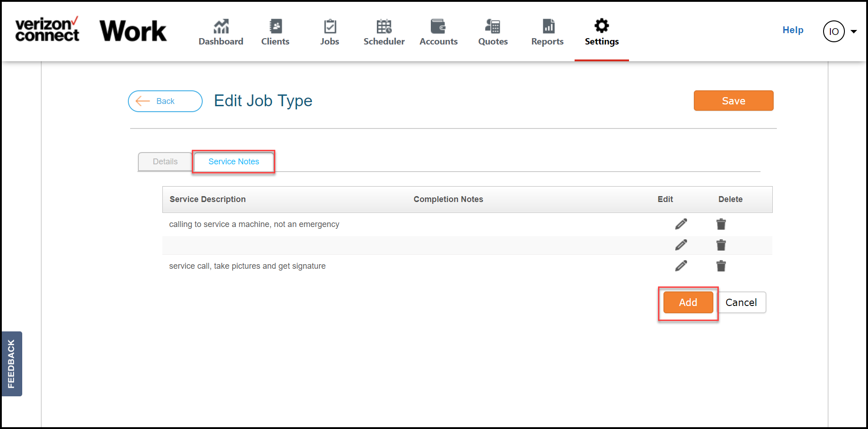Click the Edit Job Type heading
Viewport: 868px width, 429px height.
point(263,101)
